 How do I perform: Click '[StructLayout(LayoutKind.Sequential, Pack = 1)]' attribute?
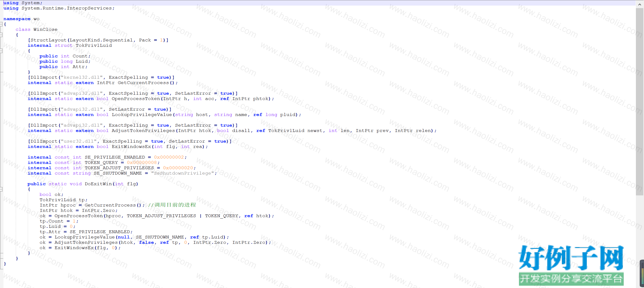[x=98, y=40]
